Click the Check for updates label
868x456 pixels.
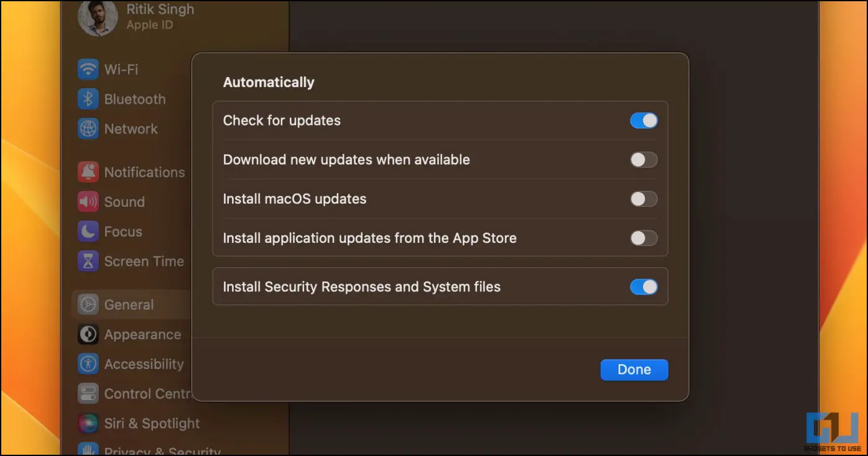click(282, 121)
